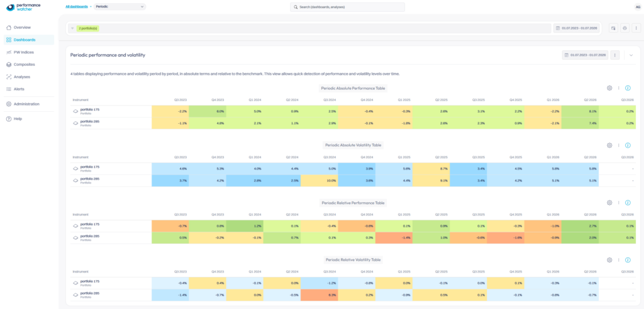
Task: Go to PW Indices in the sidebar
Action: [x=23, y=52]
